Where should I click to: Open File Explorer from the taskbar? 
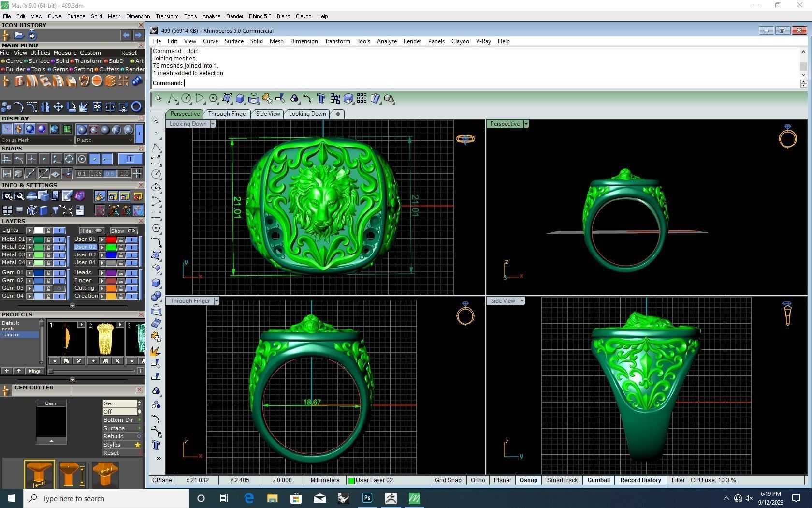[273, 498]
